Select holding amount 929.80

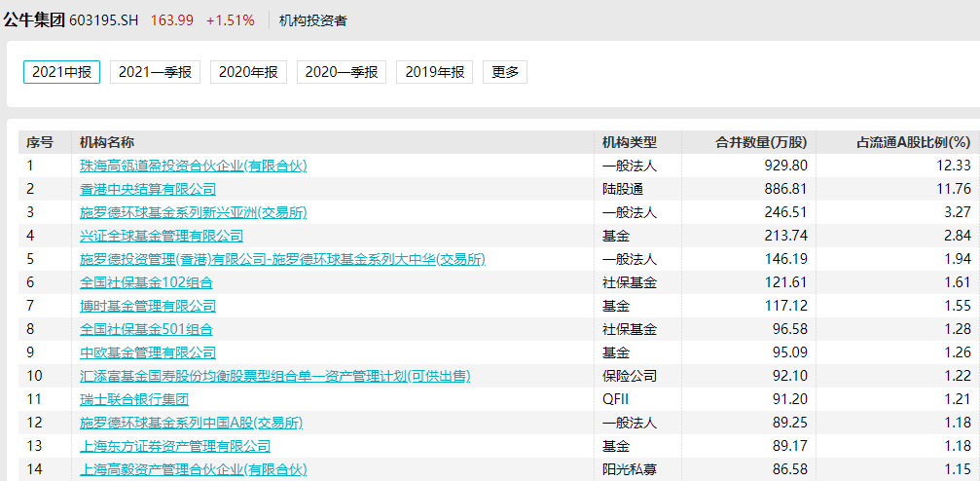pyautogui.click(x=786, y=166)
